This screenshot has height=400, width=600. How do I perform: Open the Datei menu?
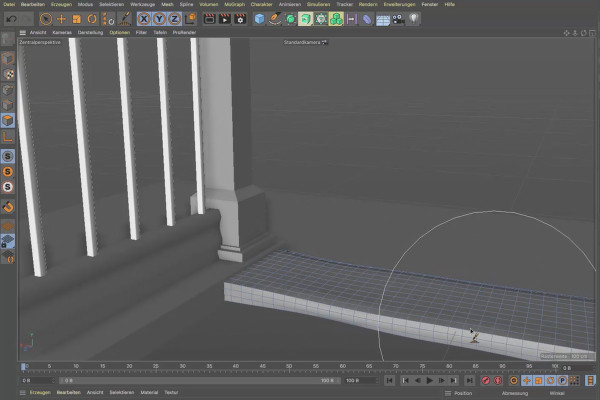tap(9, 4)
